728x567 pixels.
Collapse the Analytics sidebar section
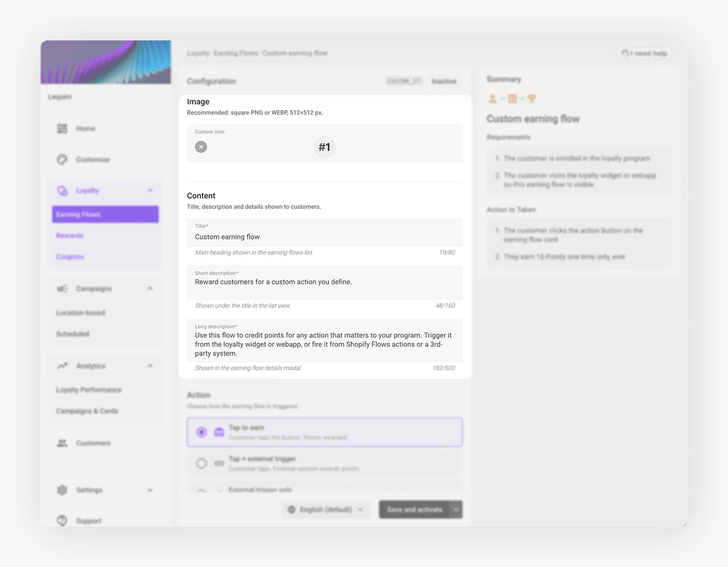point(150,366)
